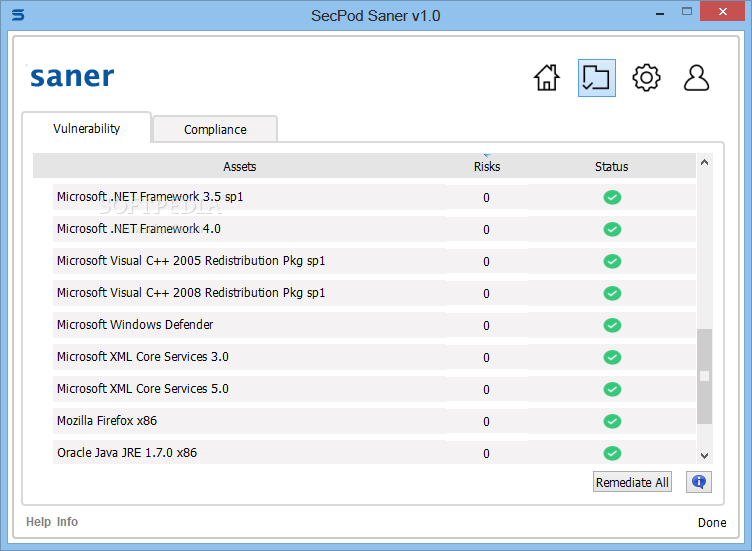
Task: Open the Info link
Action: tap(67, 522)
